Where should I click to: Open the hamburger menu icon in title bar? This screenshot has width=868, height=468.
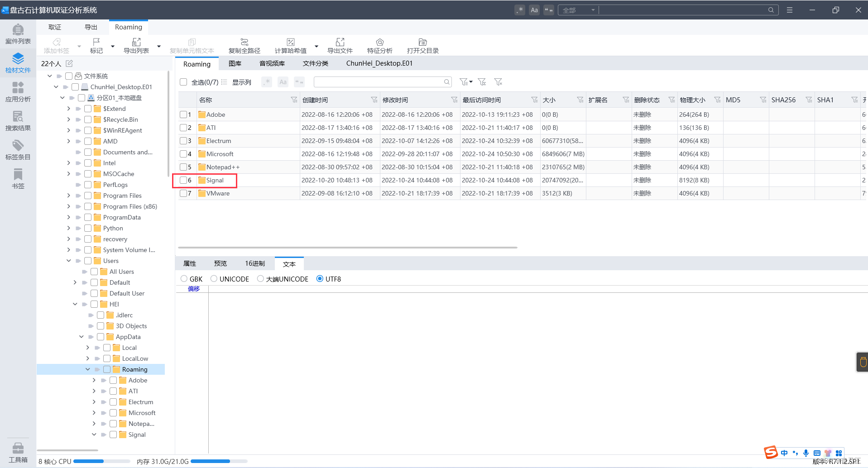pyautogui.click(x=790, y=10)
